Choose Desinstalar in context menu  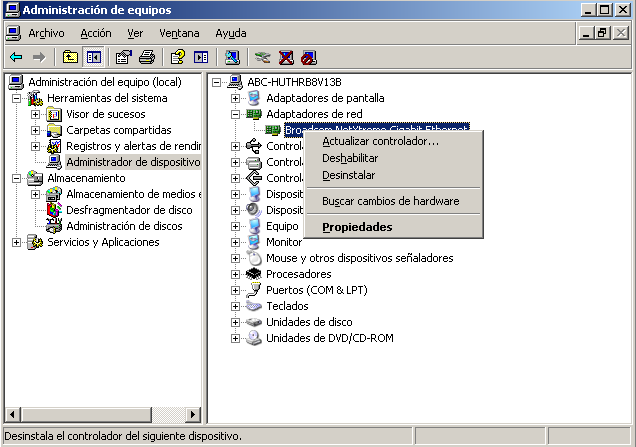(393, 175)
